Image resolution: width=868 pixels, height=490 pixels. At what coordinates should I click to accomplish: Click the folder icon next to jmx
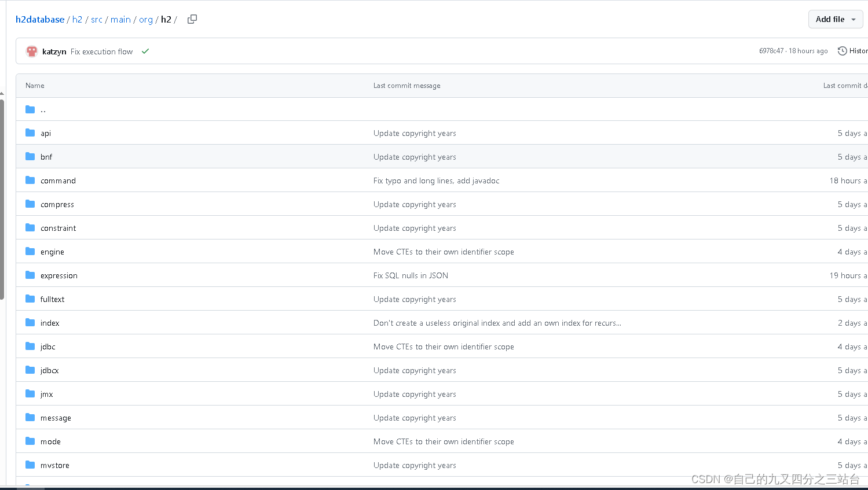coord(30,394)
